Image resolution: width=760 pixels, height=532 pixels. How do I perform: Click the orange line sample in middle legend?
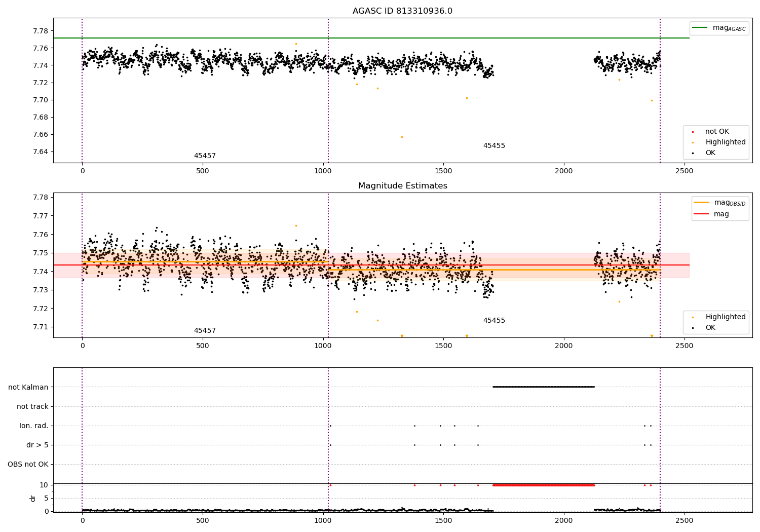pyautogui.click(x=702, y=202)
